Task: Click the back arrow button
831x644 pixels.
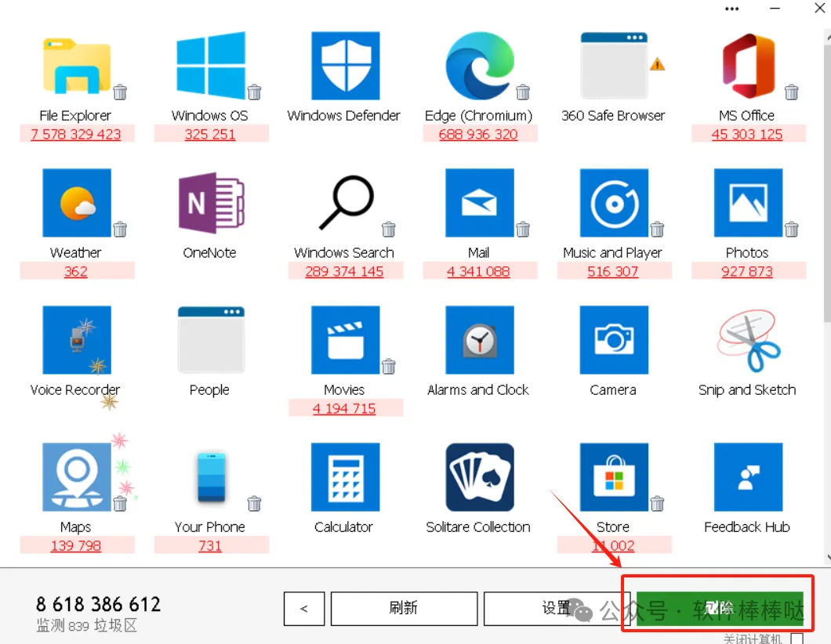Action: (304, 609)
